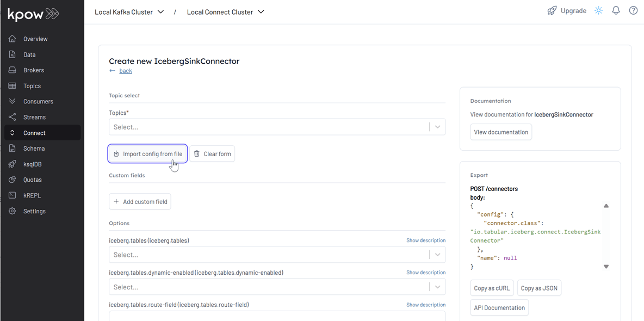
Task: Click the Settings gear icon
Action: [13, 211]
